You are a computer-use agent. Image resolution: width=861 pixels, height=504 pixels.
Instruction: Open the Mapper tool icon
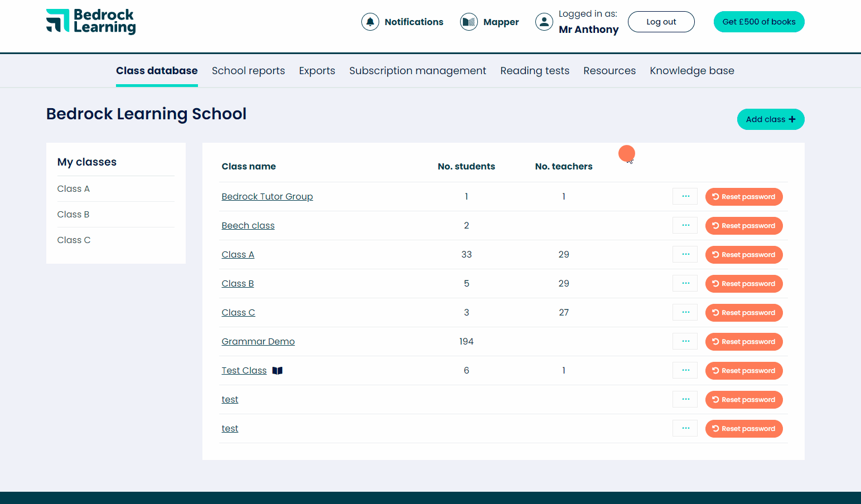tap(468, 21)
